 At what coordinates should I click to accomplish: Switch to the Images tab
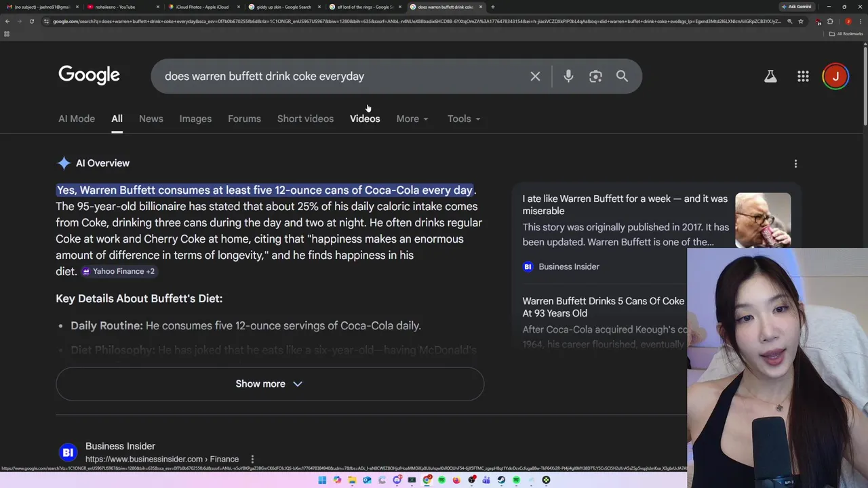coord(195,119)
